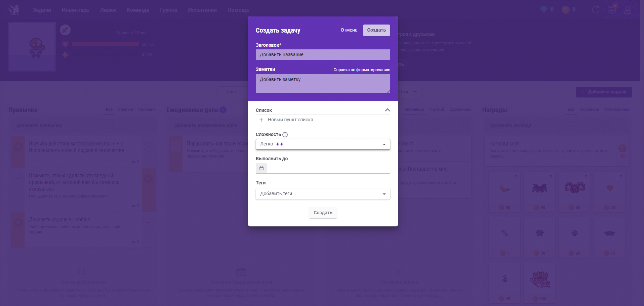Open the Инвентарь menu
644x306 pixels.
tap(75, 10)
